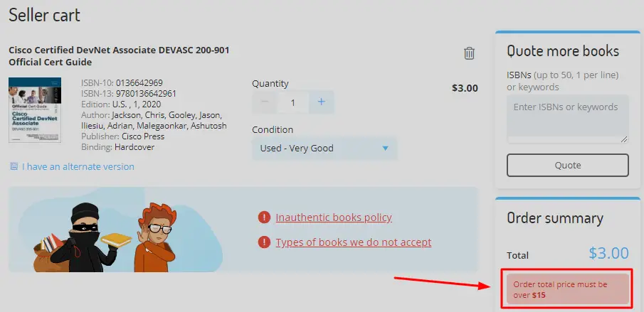Focus the ISBNs or keywords text area
644x312 pixels.
click(568, 119)
